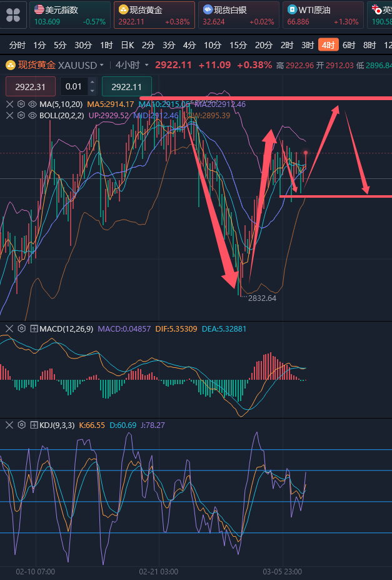
Task: Remove the BOLL(20,2,2) indicator with X icon
Action: click(9, 116)
